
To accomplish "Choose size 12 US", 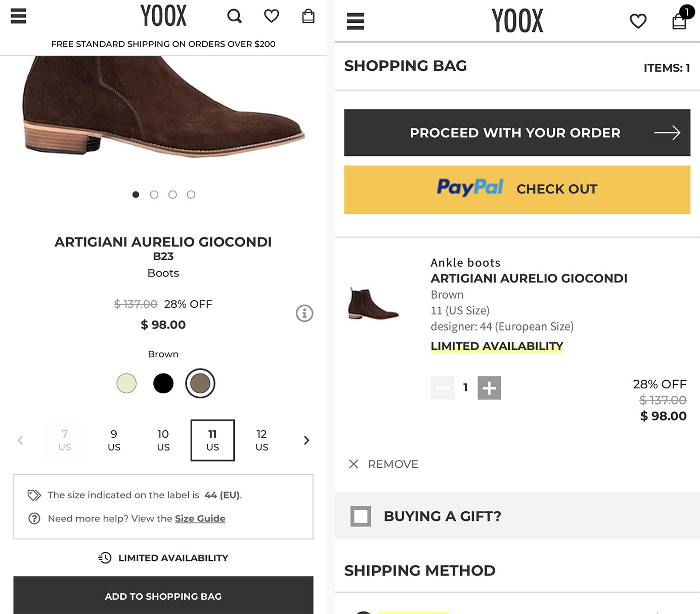I will 261,440.
